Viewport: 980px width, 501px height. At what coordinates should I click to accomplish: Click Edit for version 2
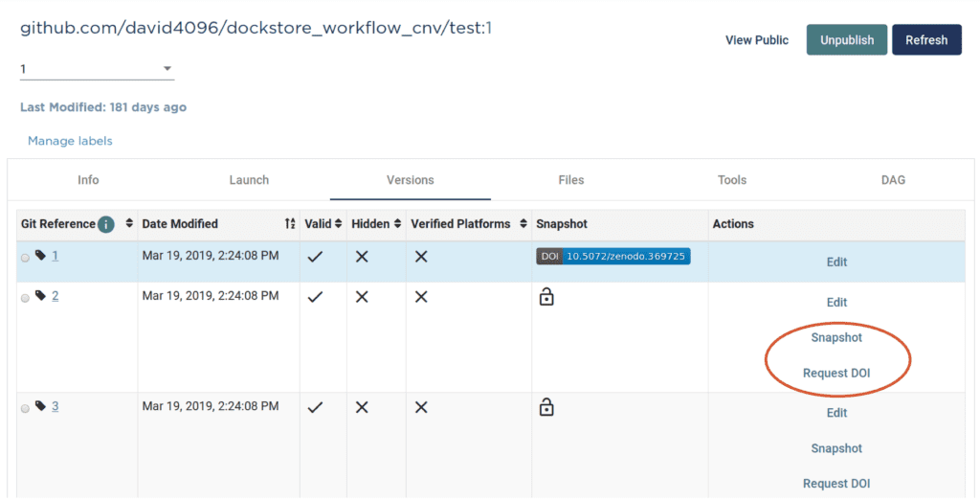tap(836, 302)
